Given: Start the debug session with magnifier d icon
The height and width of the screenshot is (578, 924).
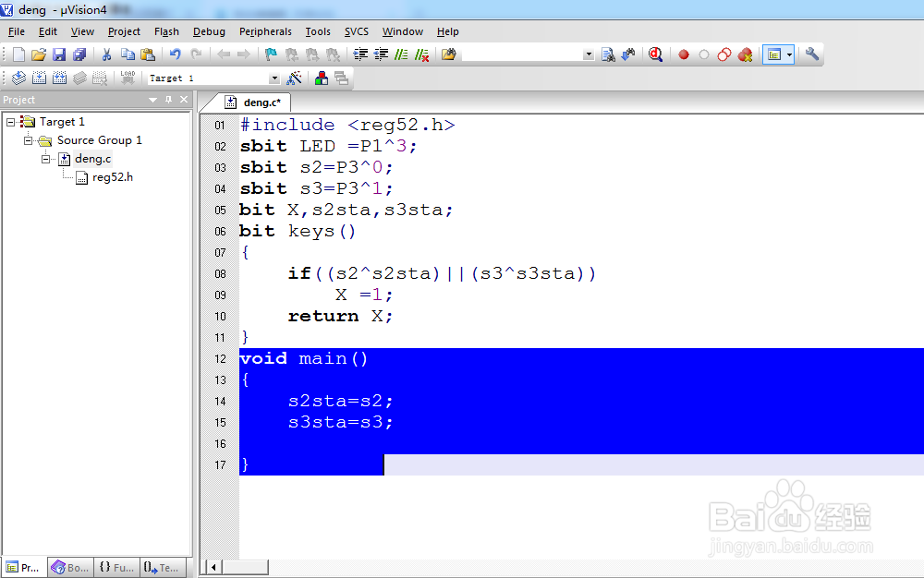Looking at the screenshot, I should [x=655, y=54].
